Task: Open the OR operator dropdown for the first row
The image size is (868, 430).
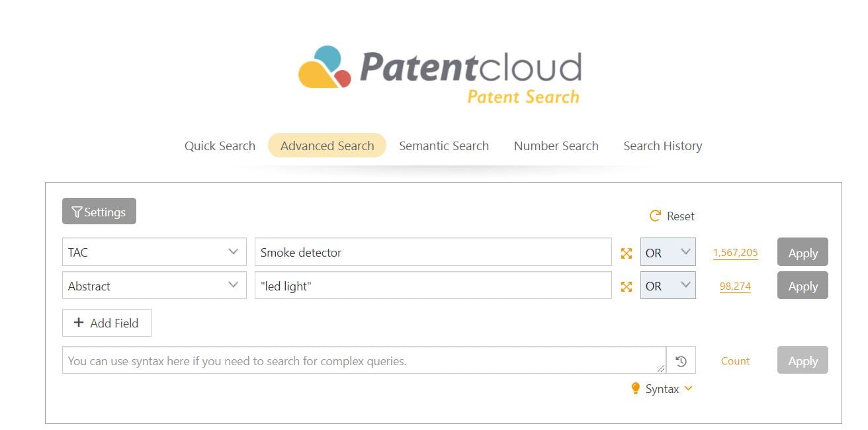Action: 668,252
